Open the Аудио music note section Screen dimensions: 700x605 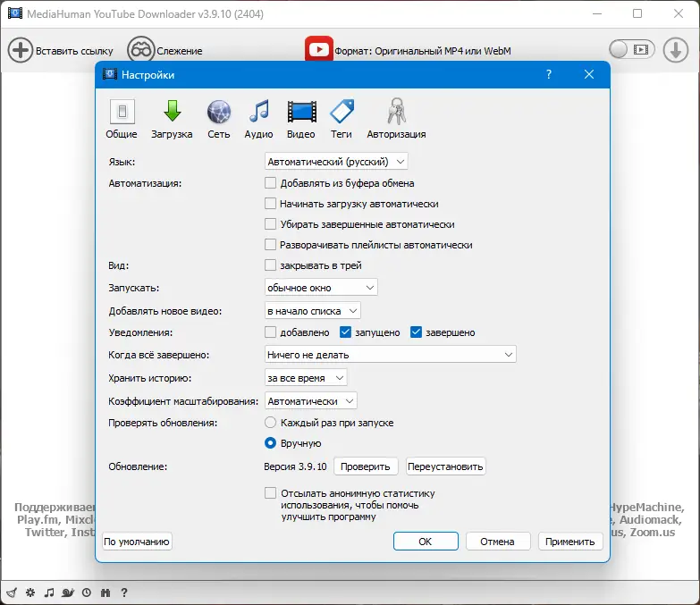click(x=258, y=119)
